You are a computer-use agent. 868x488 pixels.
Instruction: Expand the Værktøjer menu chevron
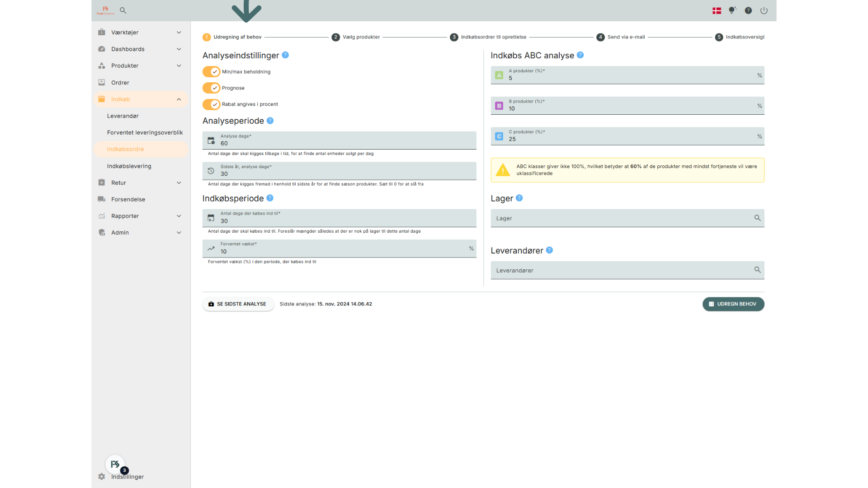pyautogui.click(x=179, y=33)
